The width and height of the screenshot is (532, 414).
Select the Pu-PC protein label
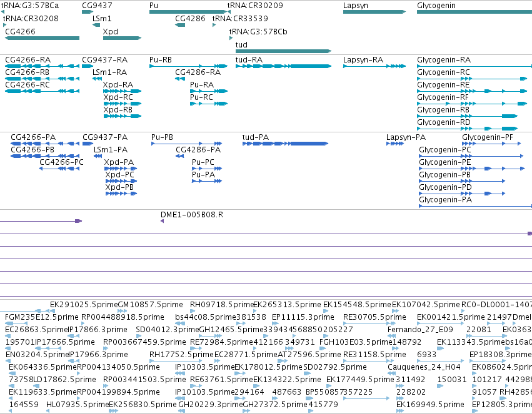[203, 162]
